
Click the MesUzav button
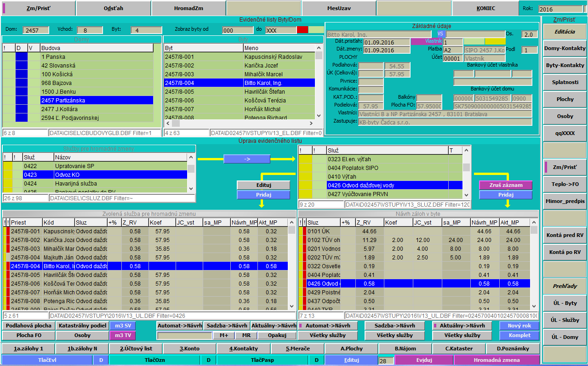coord(338,8)
